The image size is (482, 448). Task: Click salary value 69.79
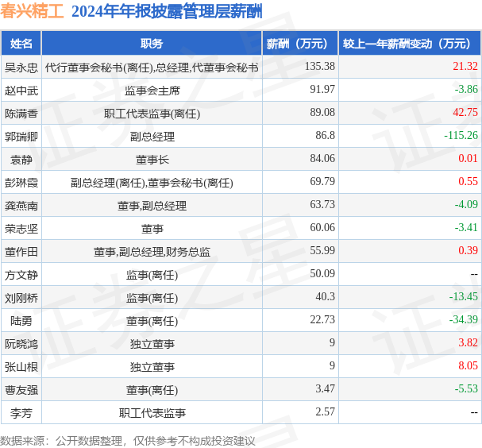click(x=322, y=181)
